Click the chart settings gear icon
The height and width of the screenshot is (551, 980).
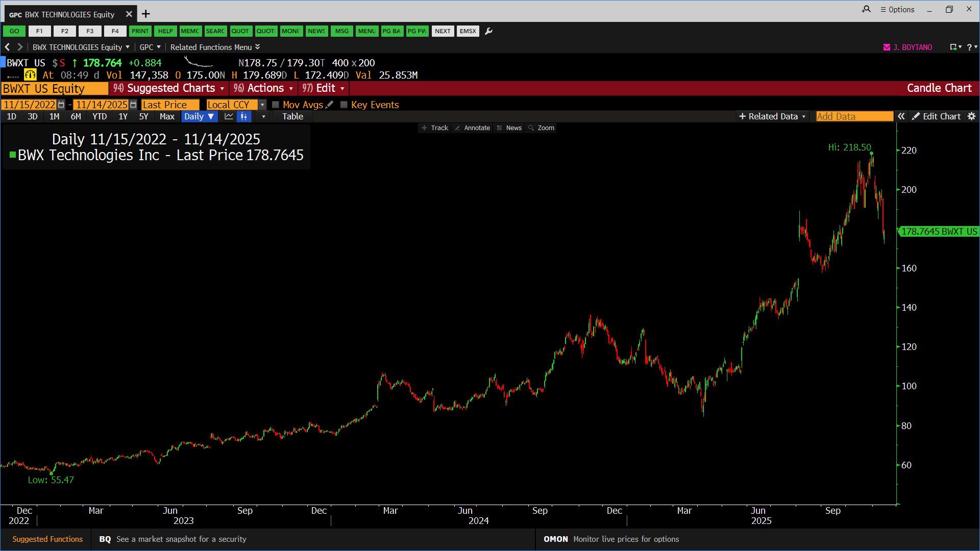(971, 116)
